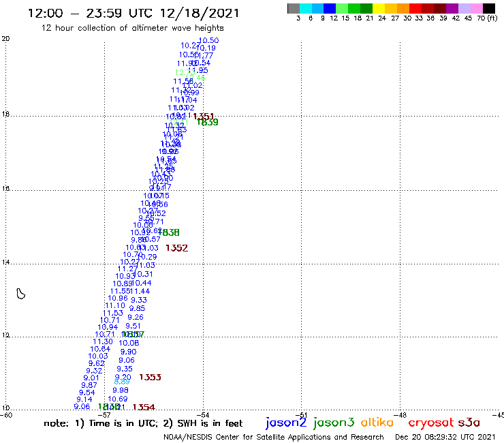Click the green time label '1838'
This screenshot has width=504, height=443.
pyautogui.click(x=169, y=232)
